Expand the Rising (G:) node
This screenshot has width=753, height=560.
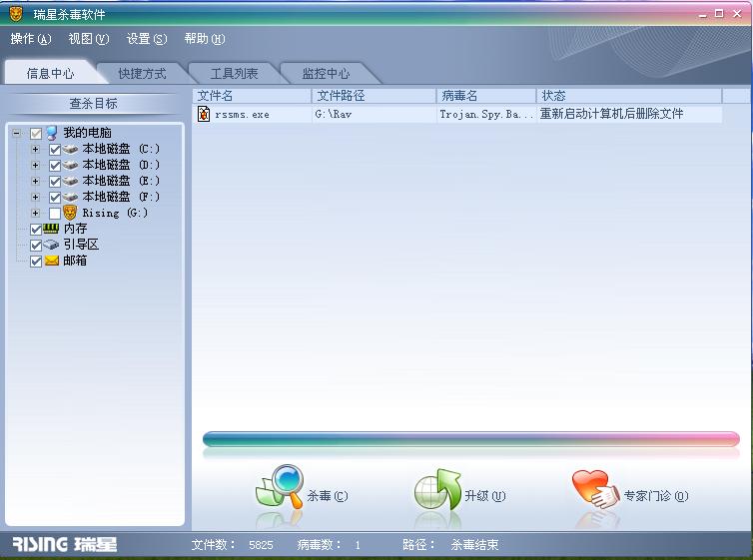coord(35,213)
